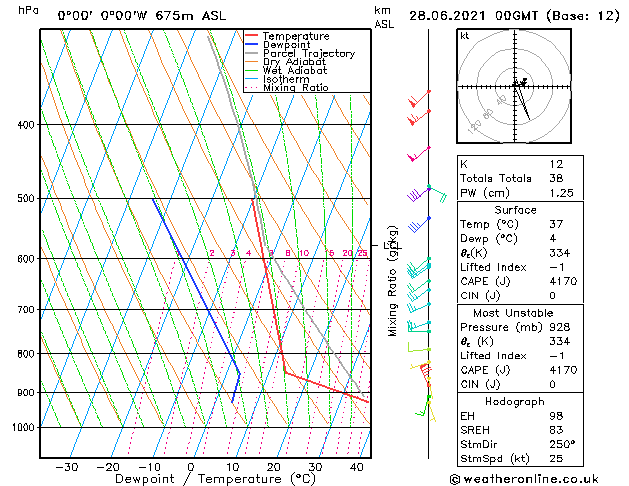Click the 500 hPa pressure axis label
Viewport: 629px width, 486px height.
point(26,199)
